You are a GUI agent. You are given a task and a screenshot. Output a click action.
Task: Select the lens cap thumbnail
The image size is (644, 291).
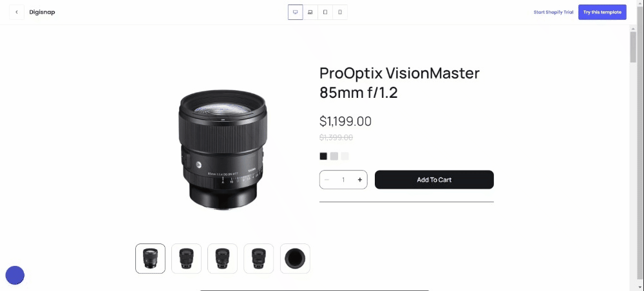pyautogui.click(x=295, y=258)
